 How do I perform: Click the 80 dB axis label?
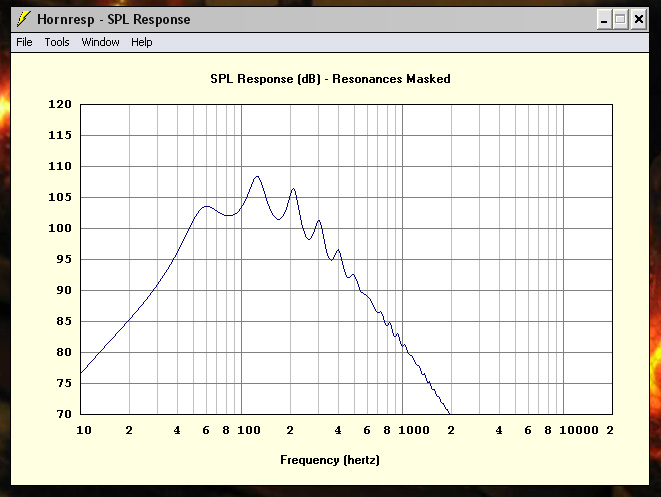[x=64, y=352]
